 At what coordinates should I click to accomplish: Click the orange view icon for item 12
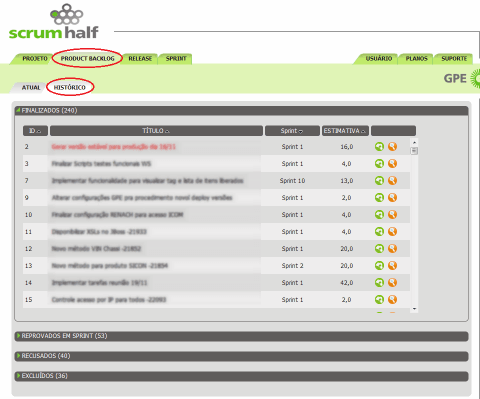coord(393,249)
